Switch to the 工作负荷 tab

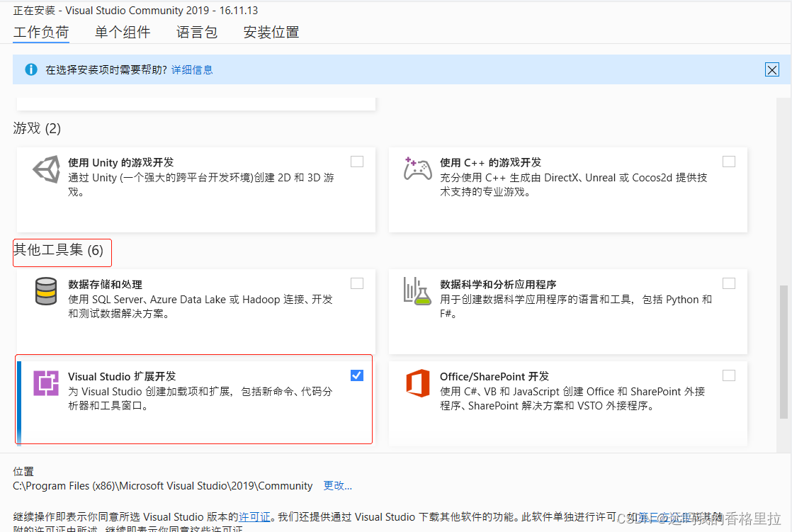[41, 33]
